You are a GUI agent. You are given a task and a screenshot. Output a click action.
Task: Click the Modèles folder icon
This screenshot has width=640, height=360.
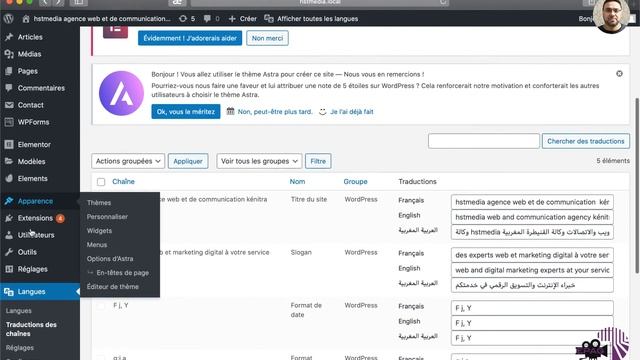pos(9,161)
